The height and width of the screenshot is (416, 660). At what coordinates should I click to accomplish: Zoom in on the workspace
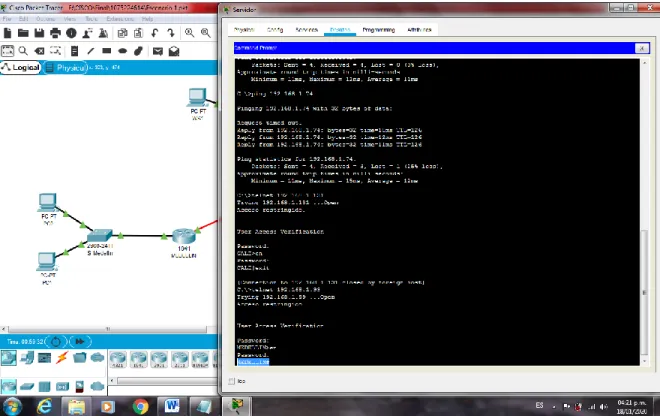pyautogui.click(x=189, y=33)
